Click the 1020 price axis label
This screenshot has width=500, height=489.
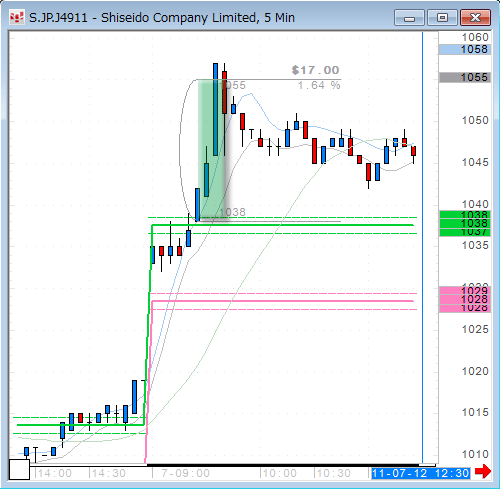(x=475, y=371)
